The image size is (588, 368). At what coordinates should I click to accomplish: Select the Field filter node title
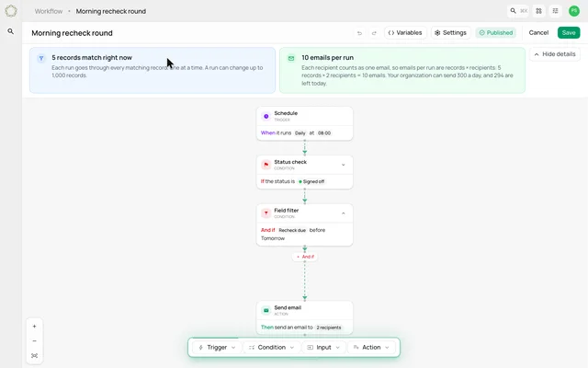[x=287, y=211]
